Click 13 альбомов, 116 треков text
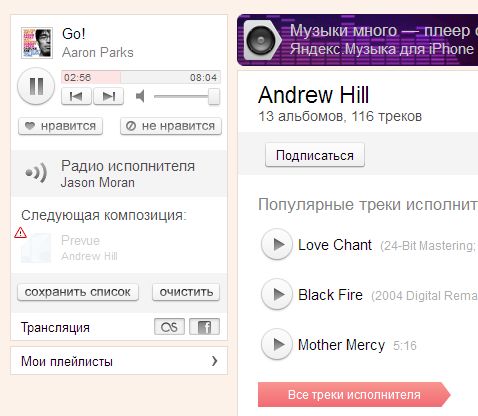 coord(340,116)
